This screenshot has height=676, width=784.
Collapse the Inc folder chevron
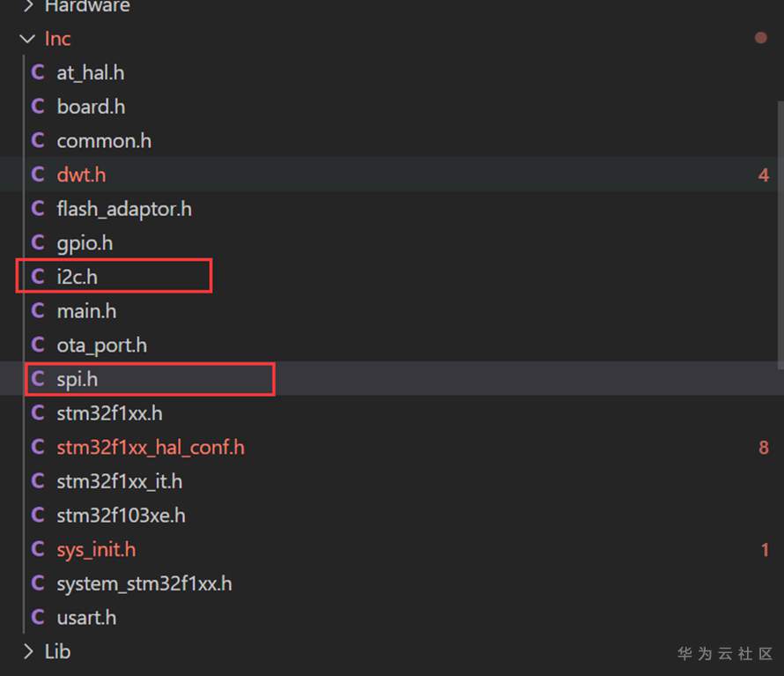(x=27, y=39)
